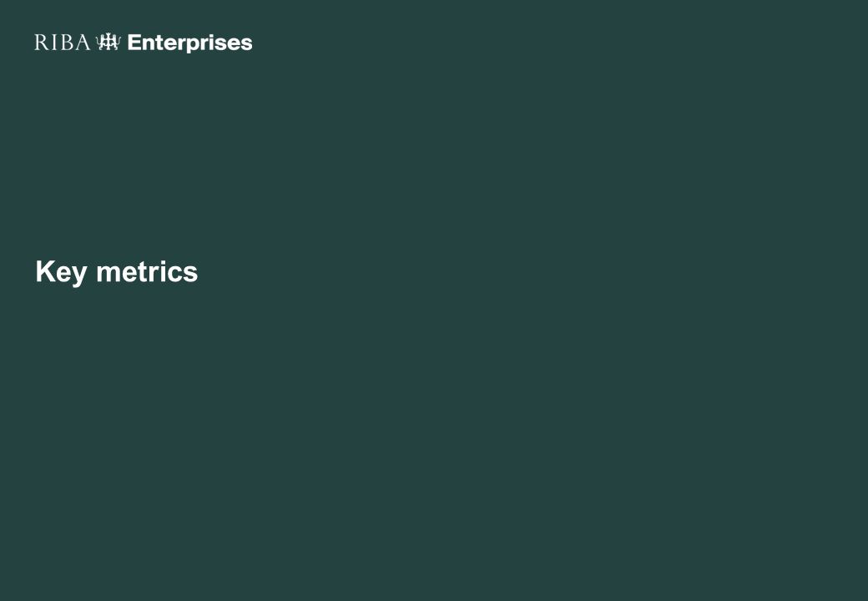Click the word metrics in the title
Screen dimensions: 868x601
147,271
